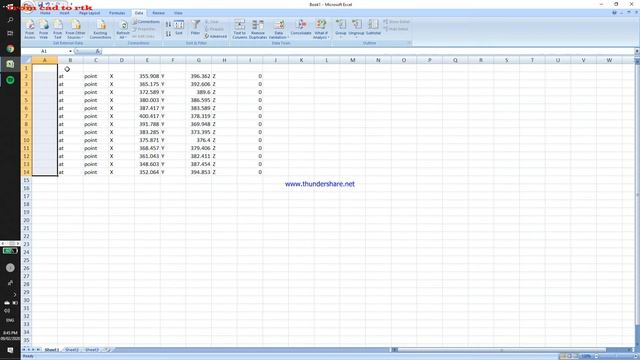Click the Consolidate icon
Screen dimensions: 640x360
(301, 28)
